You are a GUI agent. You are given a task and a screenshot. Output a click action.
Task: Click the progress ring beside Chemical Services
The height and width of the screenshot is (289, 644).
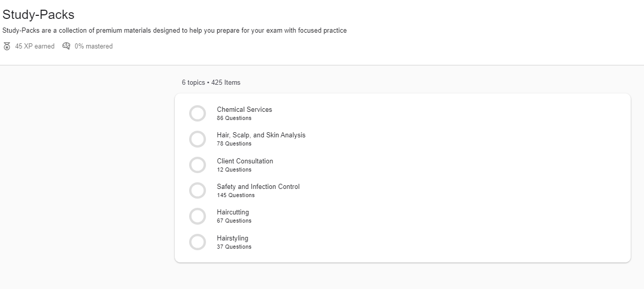(197, 113)
